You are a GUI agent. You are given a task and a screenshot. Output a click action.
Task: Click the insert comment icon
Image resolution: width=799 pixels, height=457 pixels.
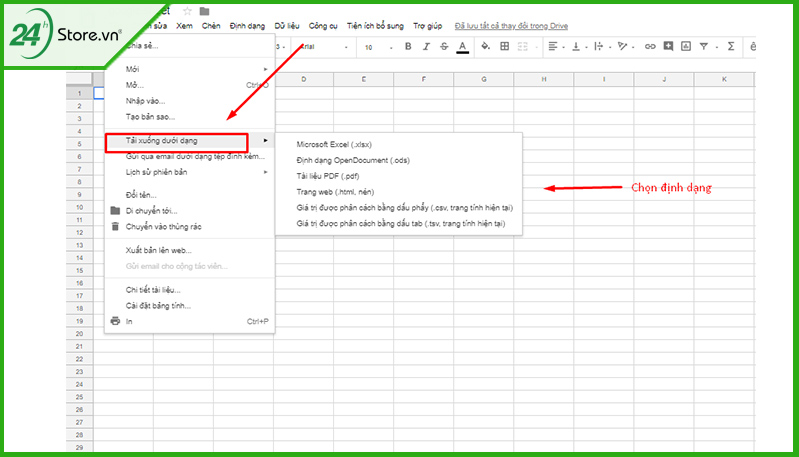[x=668, y=46]
